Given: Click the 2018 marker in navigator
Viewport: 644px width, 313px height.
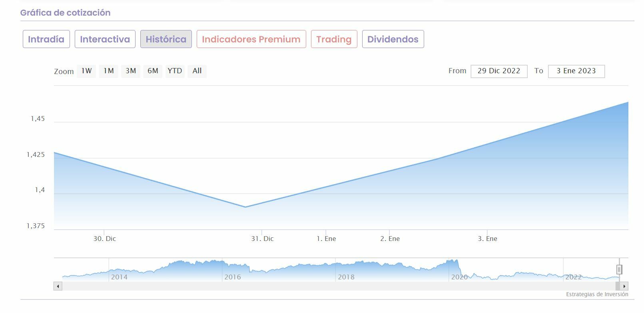Looking at the screenshot, I should [x=346, y=277].
